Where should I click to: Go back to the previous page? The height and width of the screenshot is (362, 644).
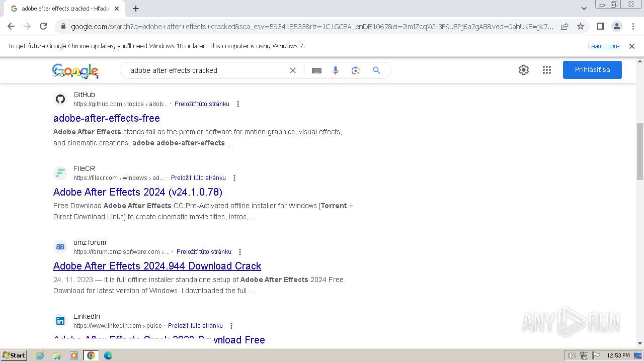coord(11,26)
